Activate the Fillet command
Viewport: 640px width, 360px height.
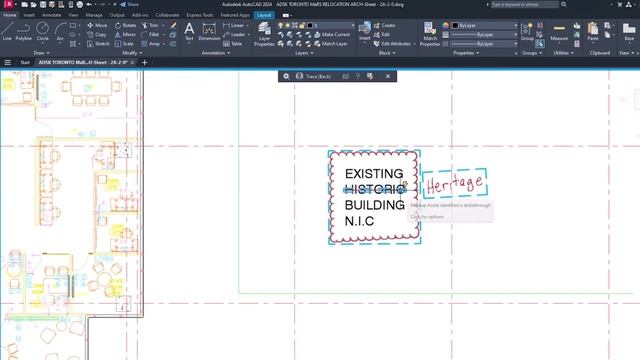point(150,35)
